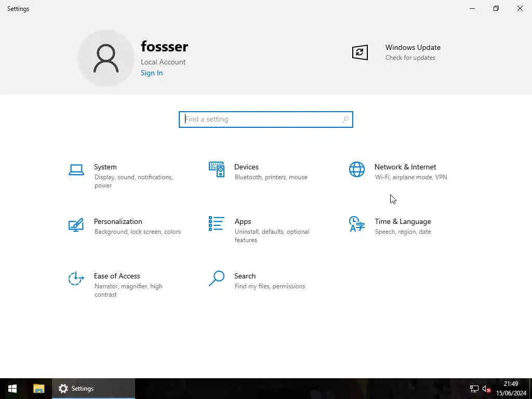Open the Devices keyboard-speaker icon
Screen dimensions: 532x399
coord(217,169)
